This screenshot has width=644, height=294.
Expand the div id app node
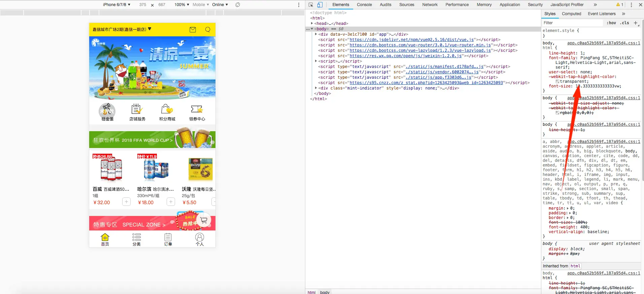tap(316, 34)
